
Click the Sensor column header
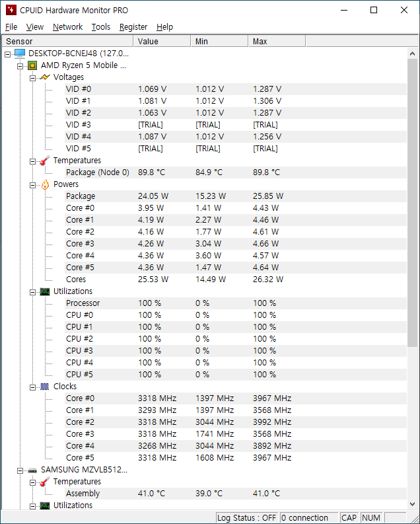pyautogui.click(x=68, y=41)
